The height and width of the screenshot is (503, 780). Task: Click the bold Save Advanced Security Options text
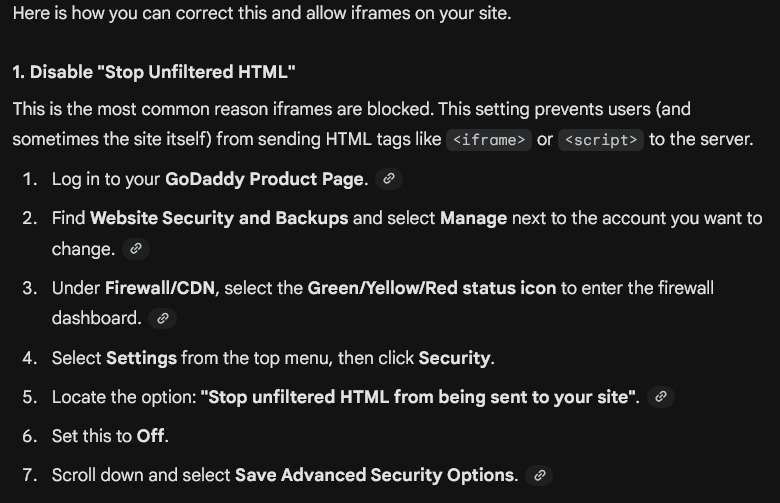tap(376, 475)
